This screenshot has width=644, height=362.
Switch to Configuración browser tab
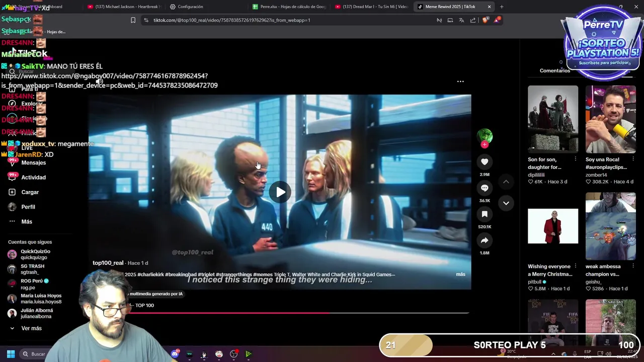190,7
